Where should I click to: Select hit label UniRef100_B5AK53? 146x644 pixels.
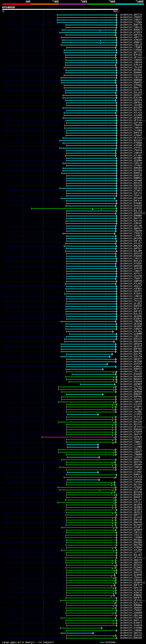[131, 82]
